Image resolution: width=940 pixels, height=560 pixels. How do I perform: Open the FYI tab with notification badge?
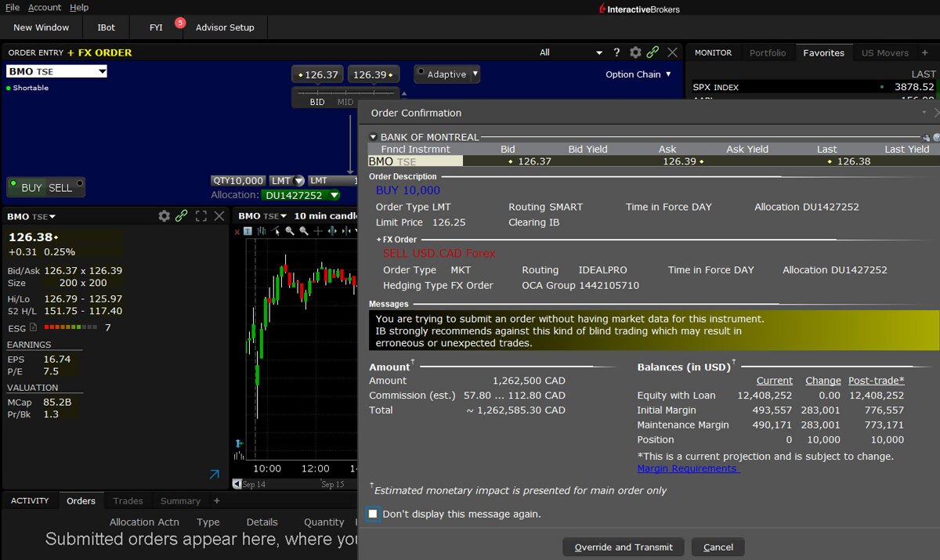pyautogui.click(x=155, y=27)
